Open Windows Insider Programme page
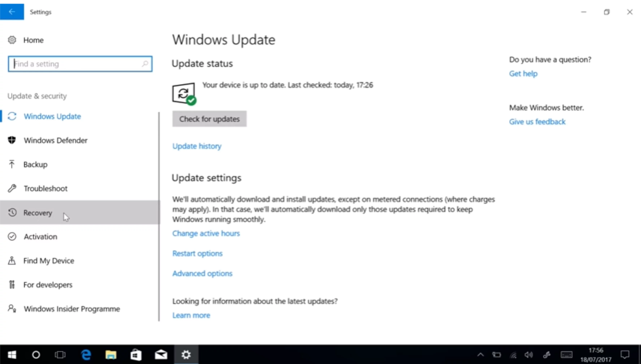This screenshot has height=364, width=641. click(x=79, y=309)
